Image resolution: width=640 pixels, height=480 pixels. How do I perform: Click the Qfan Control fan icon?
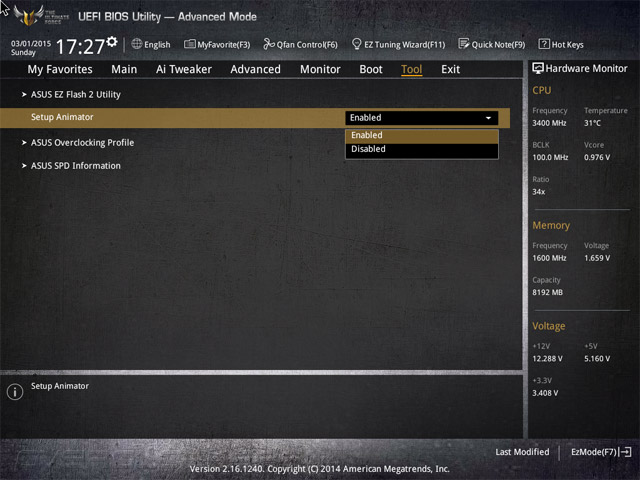click(x=269, y=44)
